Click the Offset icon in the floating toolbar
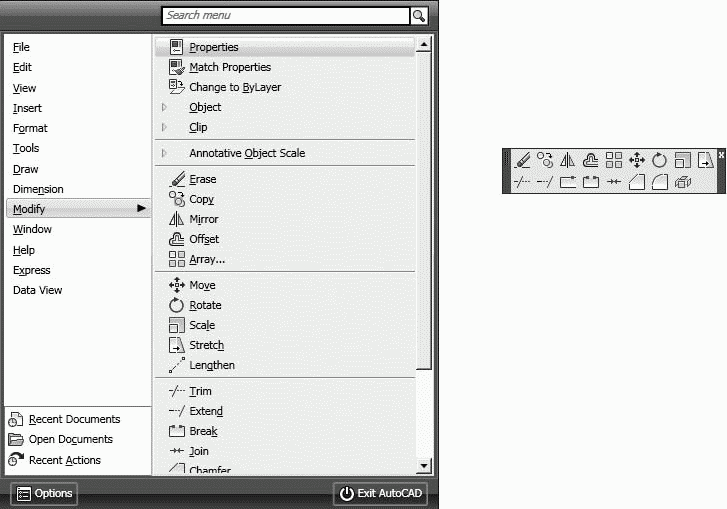Viewport: 727px width, 509px height. [x=590, y=160]
